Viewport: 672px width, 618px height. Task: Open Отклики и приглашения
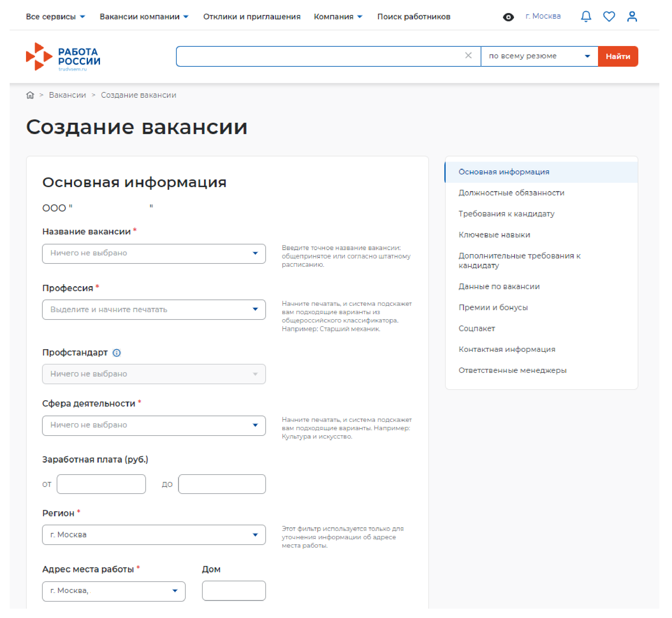pyautogui.click(x=252, y=17)
